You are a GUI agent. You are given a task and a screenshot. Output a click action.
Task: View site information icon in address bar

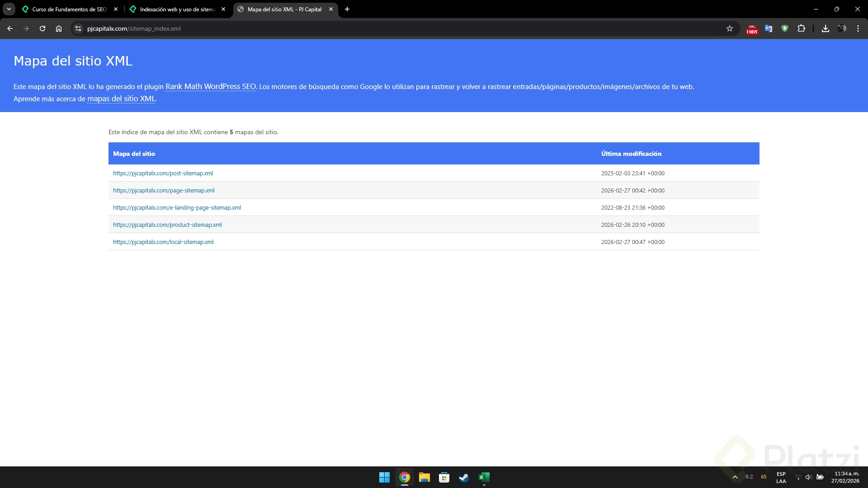point(78,28)
